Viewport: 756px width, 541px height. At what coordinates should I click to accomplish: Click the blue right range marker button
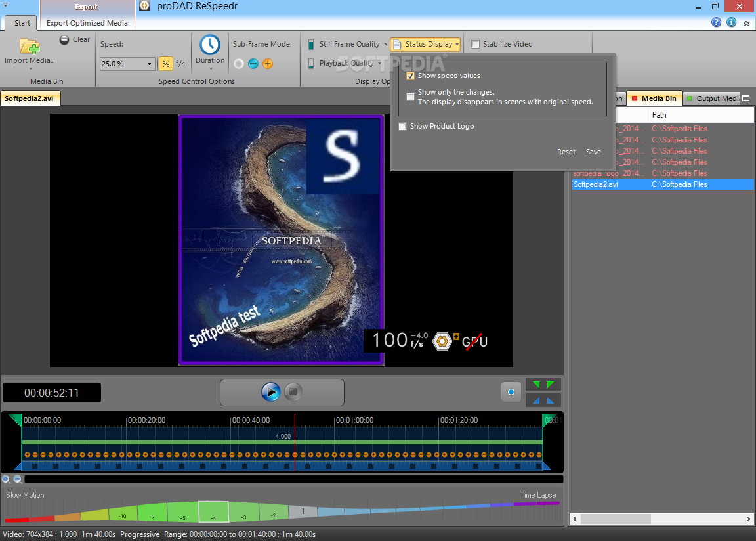point(551,400)
